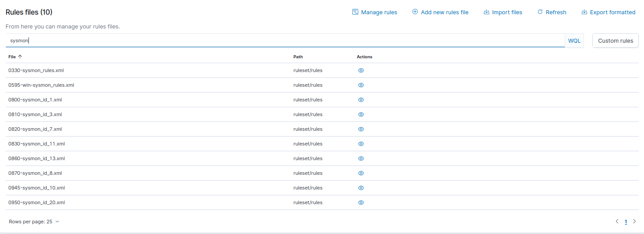Open eye icon for 0595-win-sysmon_rules.xml

click(361, 85)
